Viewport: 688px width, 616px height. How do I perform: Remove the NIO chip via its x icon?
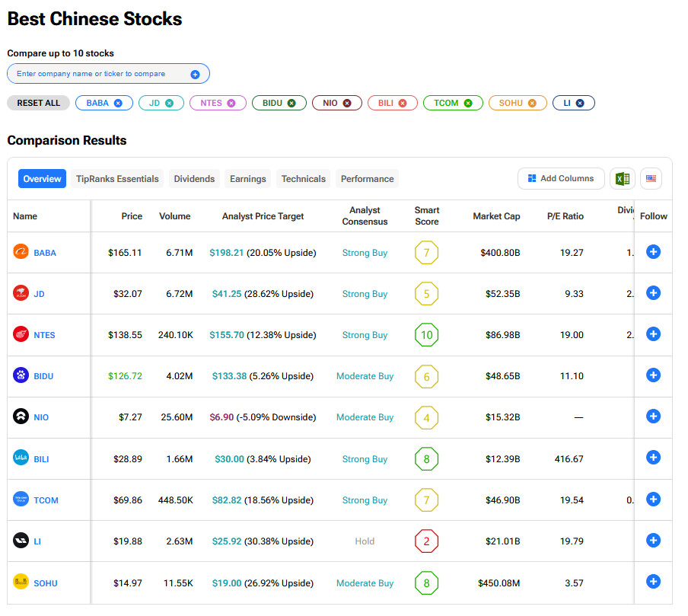347,103
